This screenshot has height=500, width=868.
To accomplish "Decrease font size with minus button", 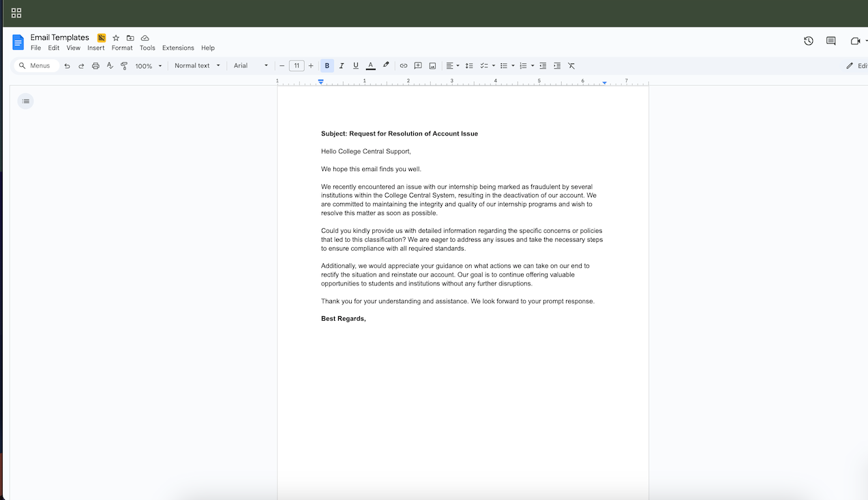I will pos(282,66).
